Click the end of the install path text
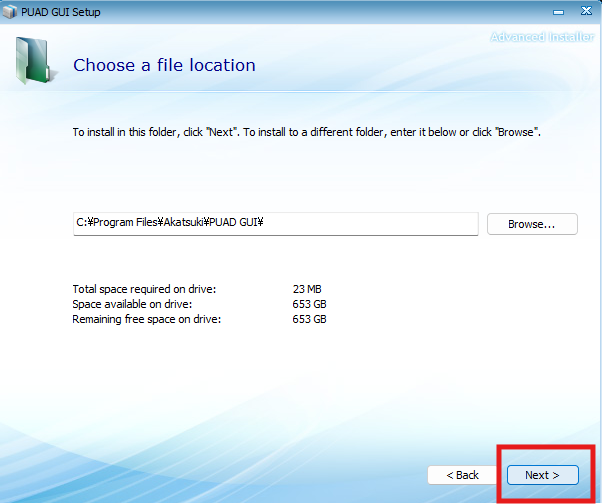Screen dimensions: 602x504 263,224
